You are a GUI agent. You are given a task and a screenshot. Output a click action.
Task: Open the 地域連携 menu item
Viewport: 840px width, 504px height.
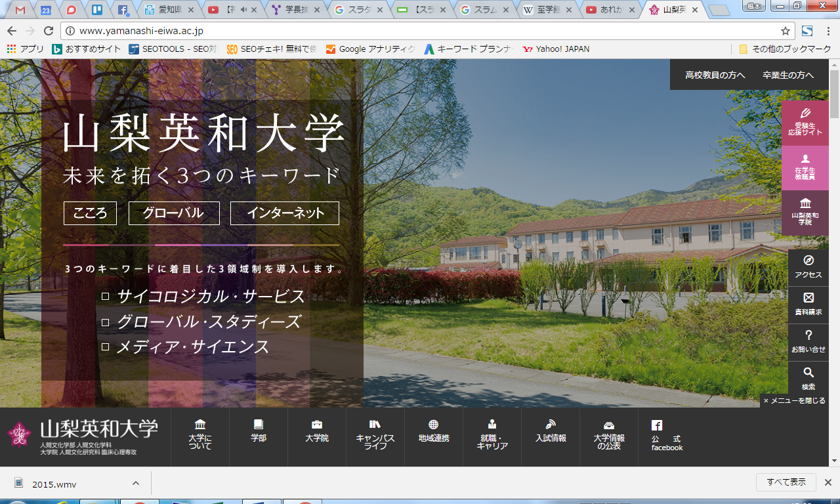coord(434,436)
